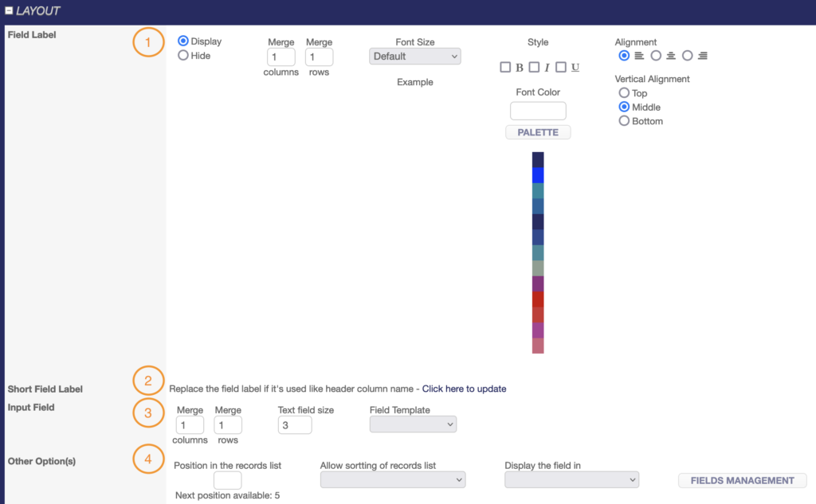816x504 pixels.
Task: Set vertical alignment to Top
Action: click(624, 93)
